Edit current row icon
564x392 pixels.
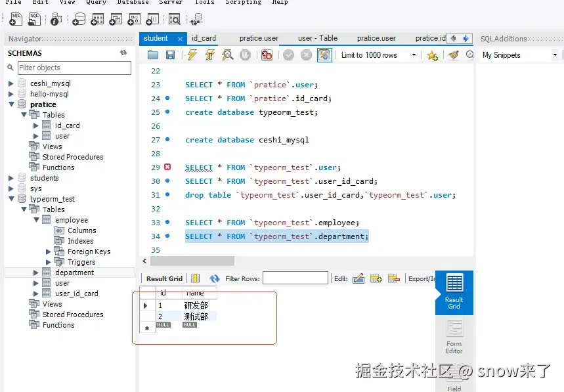coord(358,278)
